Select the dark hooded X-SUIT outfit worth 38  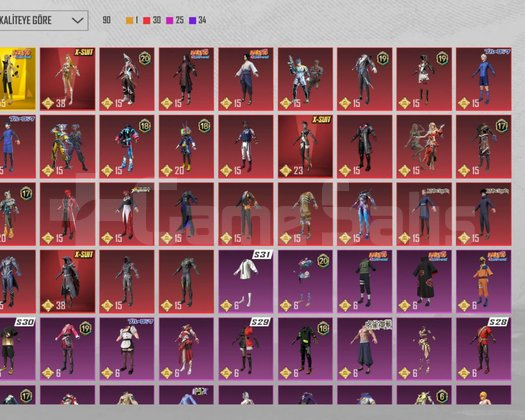[x=68, y=281]
